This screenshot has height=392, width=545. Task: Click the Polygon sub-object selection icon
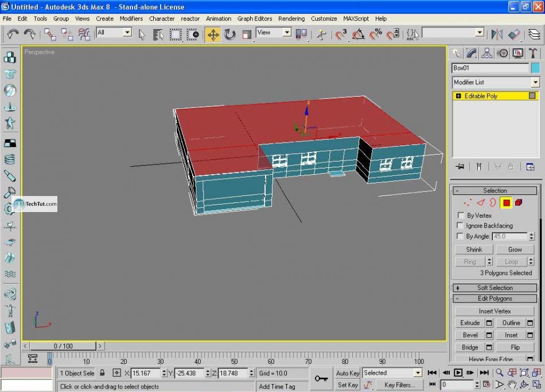click(506, 203)
